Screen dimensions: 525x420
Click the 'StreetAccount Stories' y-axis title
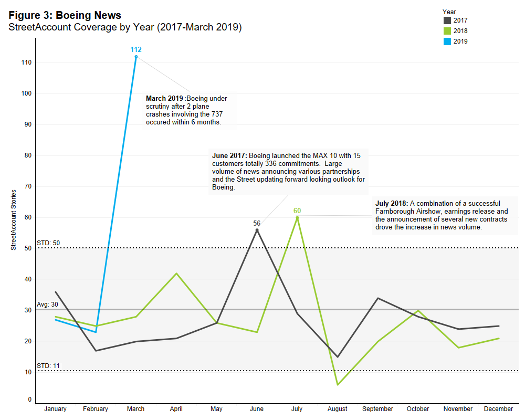click(x=14, y=220)
